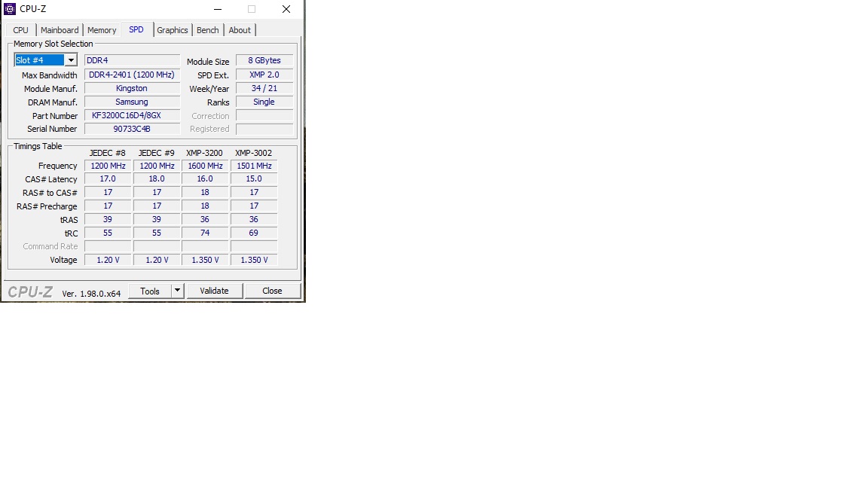Click the CPU-Z title text in title bar
This screenshot has height=488, width=868.
click(32, 9)
